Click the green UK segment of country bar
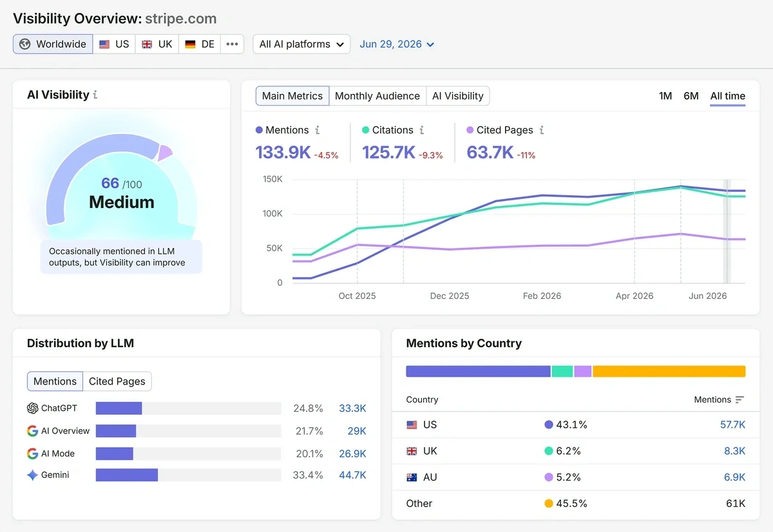The height and width of the screenshot is (532, 773). pos(562,372)
